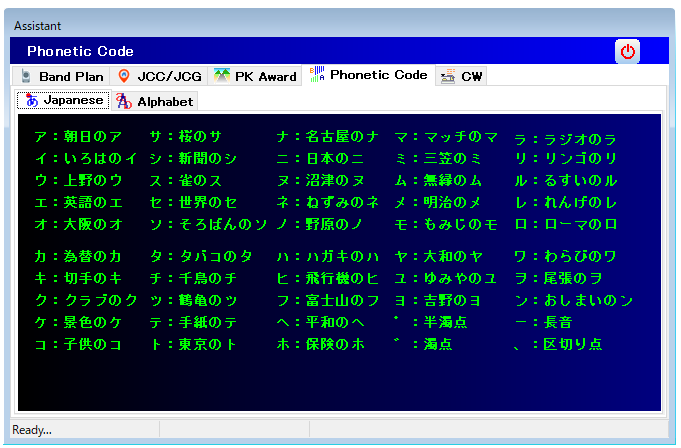Viewport: 681px width, 448px height.
Task: Click the entry ケ:景色のケ
Action: click(78, 323)
